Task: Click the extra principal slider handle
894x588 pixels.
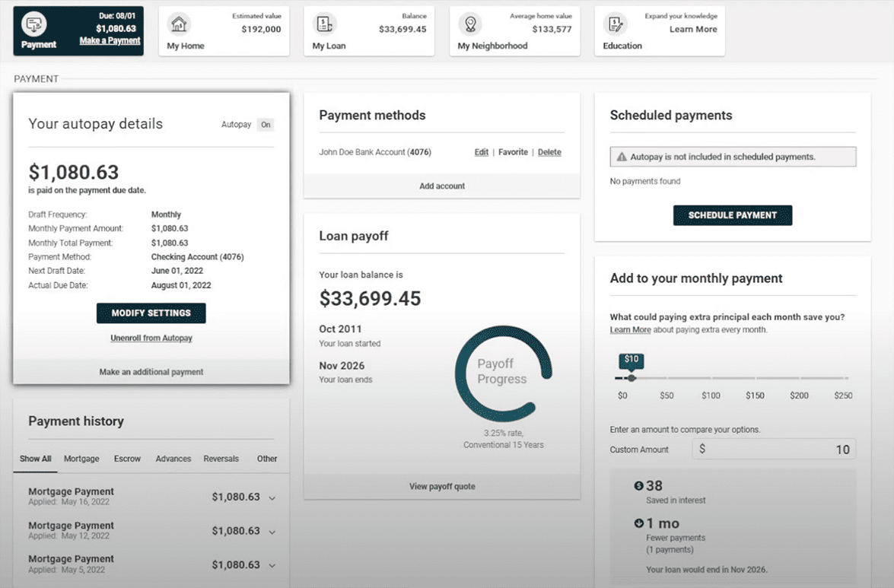Action: click(x=631, y=378)
